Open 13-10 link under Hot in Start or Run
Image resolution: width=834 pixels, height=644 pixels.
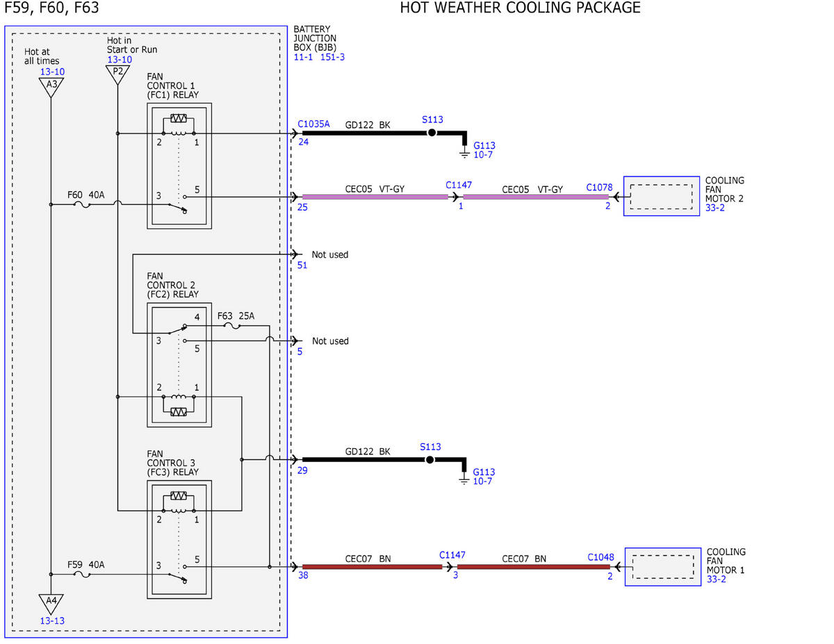[x=120, y=60]
